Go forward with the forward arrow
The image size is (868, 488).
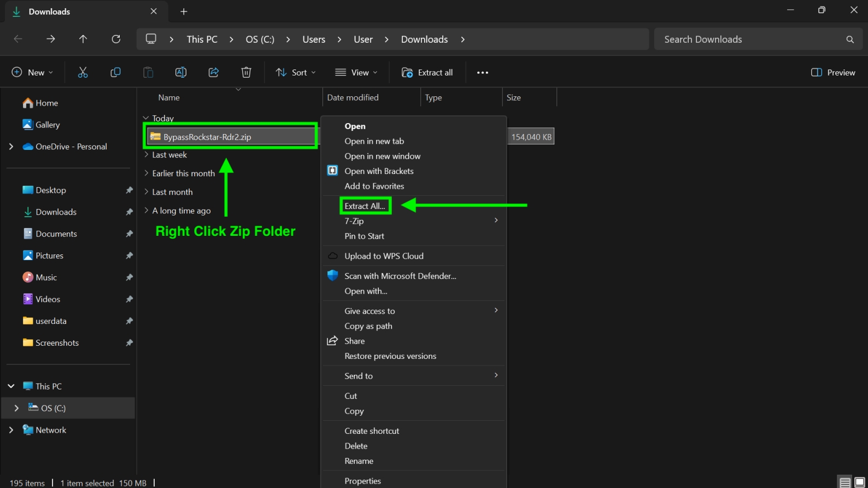point(51,39)
